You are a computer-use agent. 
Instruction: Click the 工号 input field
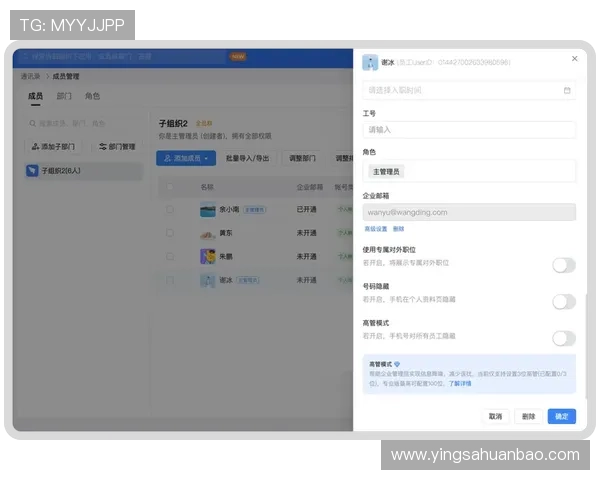pos(469,130)
